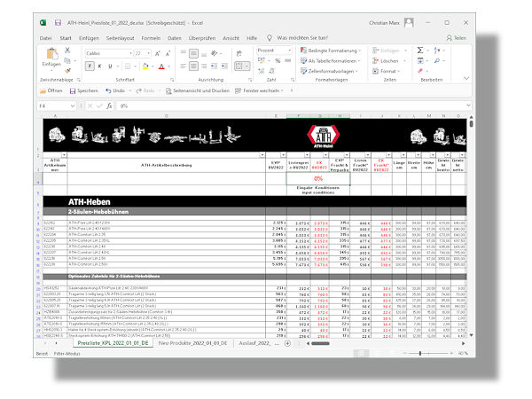Click the Cut scissors icon
532x399 pixels.
pos(67,51)
